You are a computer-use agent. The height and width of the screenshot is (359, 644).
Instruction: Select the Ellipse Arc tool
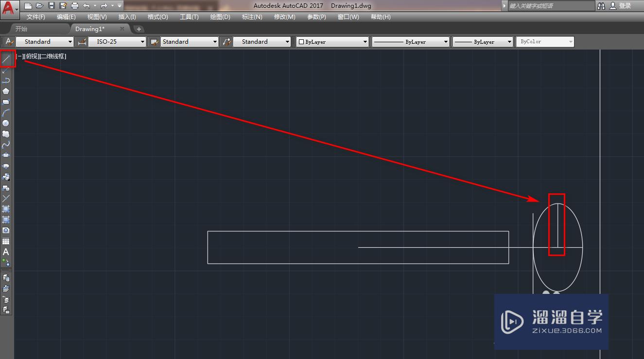(6, 166)
